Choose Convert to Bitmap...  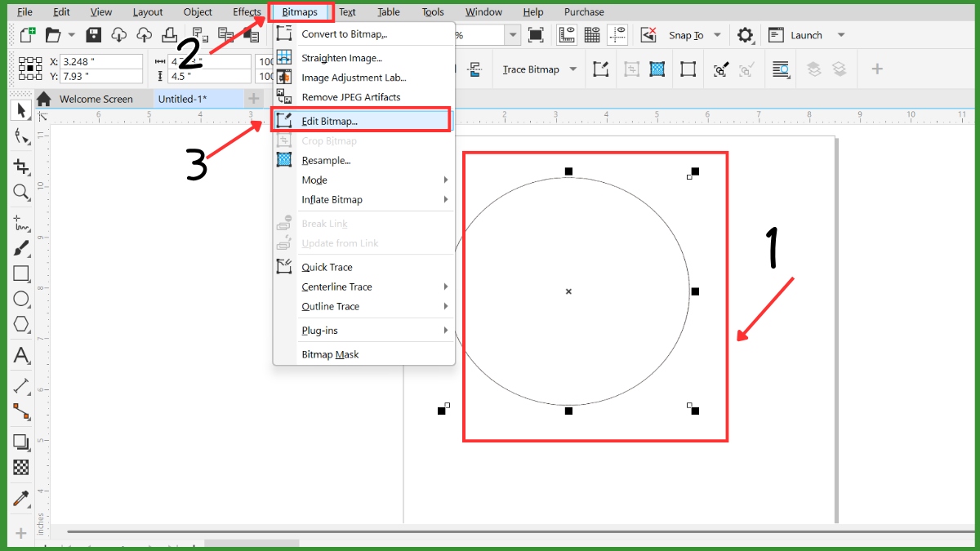coord(363,33)
